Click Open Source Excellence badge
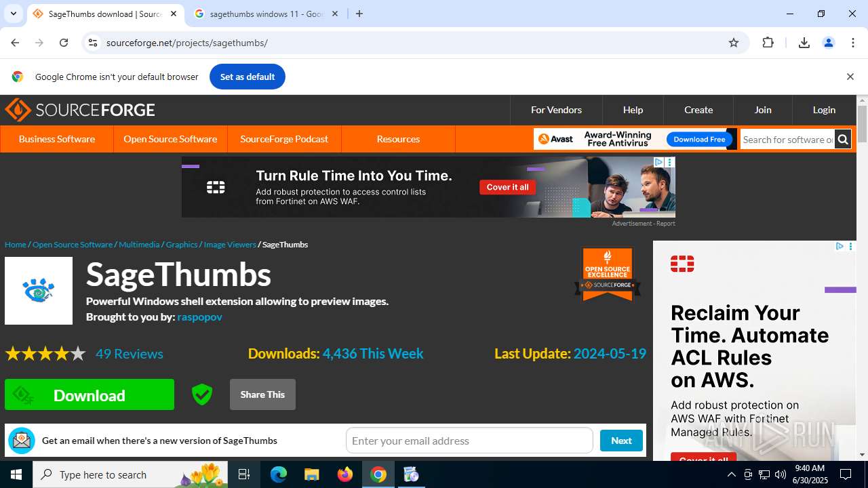868x488 pixels. point(608,274)
